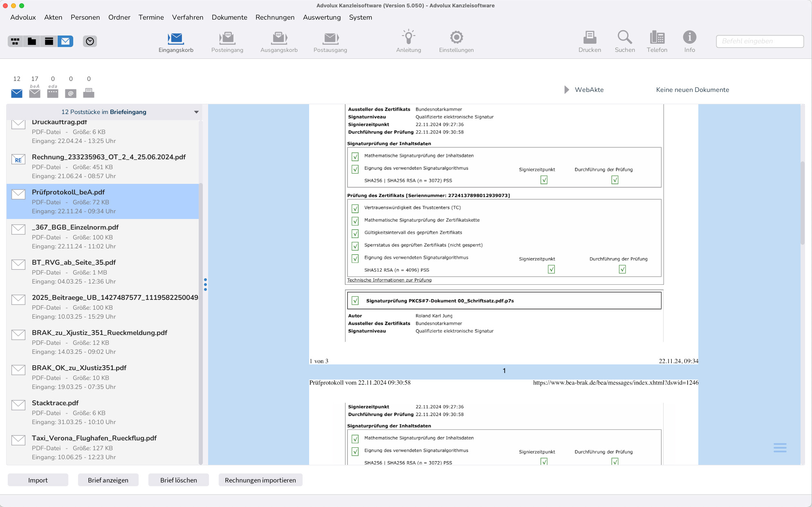Open the Akten menu
The image size is (812, 507).
(53, 17)
